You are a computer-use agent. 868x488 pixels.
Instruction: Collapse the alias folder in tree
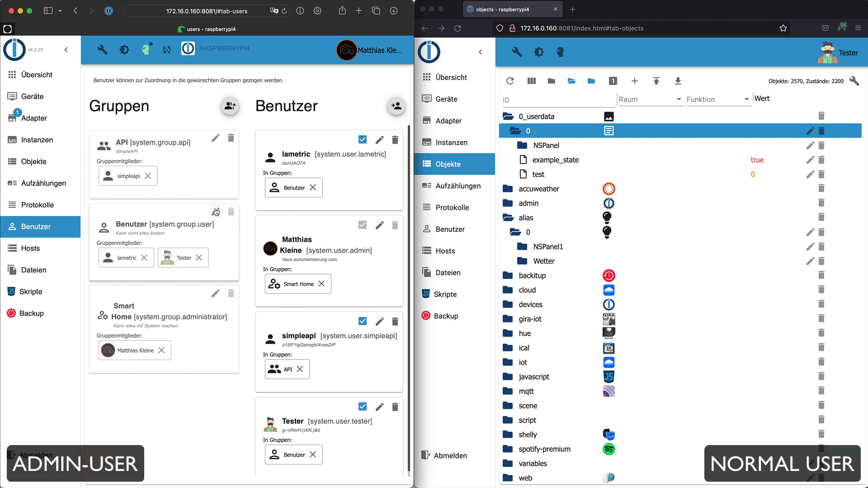(508, 218)
